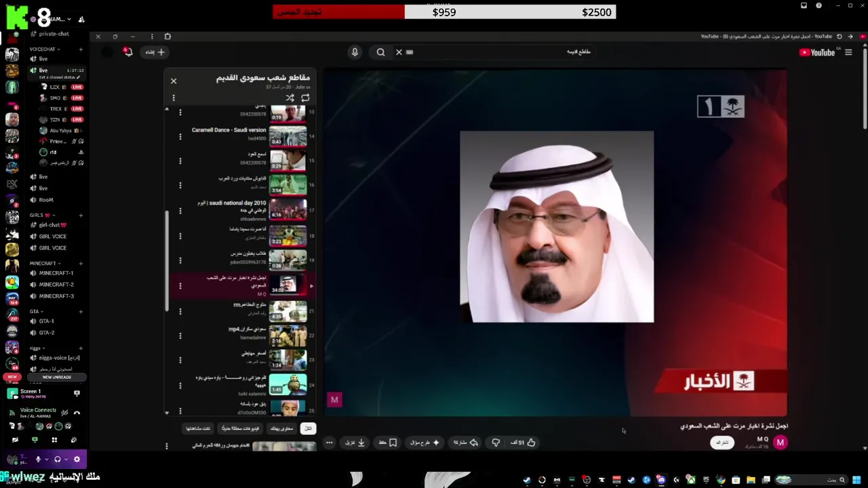Image resolution: width=868 pixels, height=488 pixels.
Task: Open microphone input device dropdown
Action: (x=47, y=459)
